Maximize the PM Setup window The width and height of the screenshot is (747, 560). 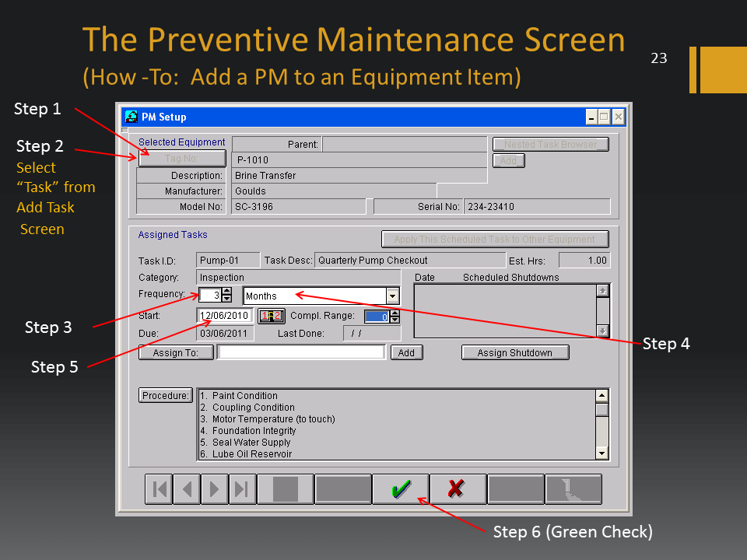pos(604,117)
